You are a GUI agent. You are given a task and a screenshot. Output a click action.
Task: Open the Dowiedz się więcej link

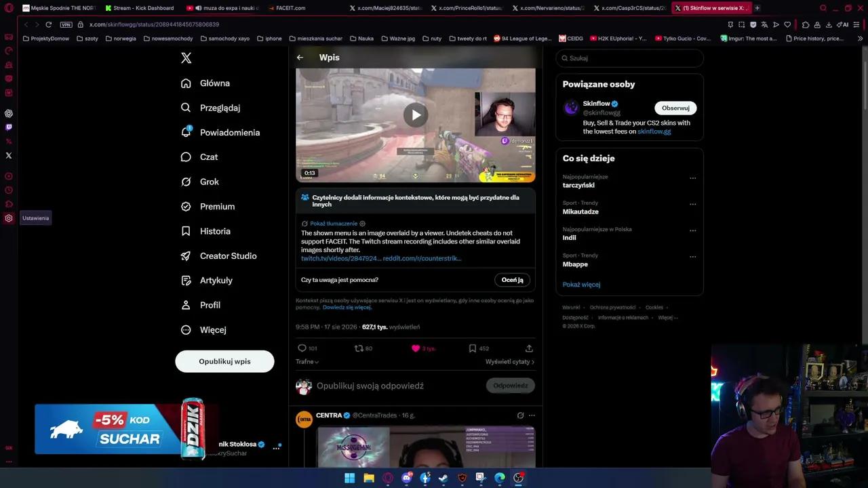347,307
